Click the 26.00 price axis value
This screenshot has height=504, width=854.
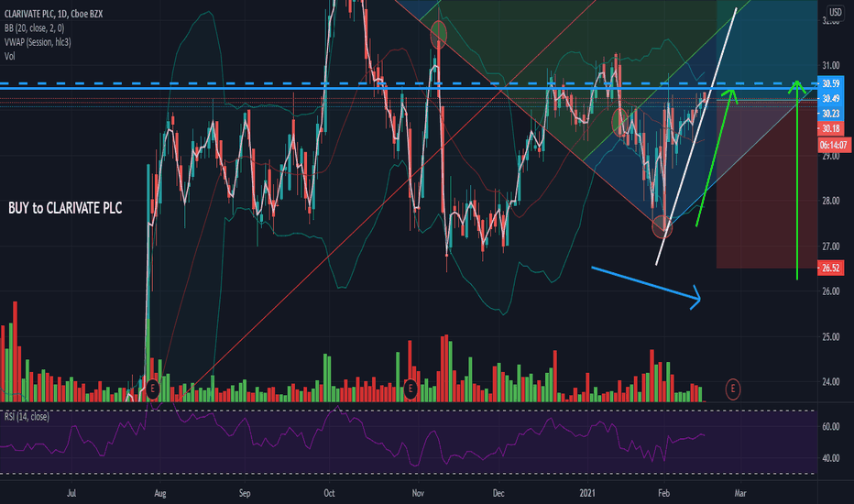coord(830,291)
